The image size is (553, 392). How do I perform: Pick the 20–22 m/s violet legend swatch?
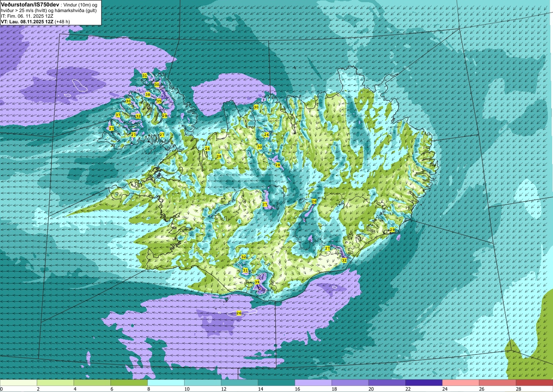point(387,383)
